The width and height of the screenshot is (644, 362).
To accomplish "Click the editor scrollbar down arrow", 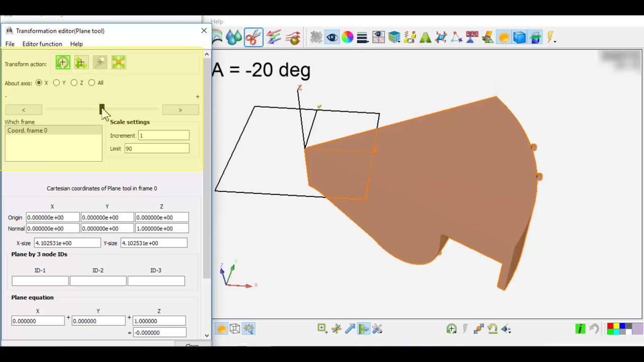I will coord(206,335).
